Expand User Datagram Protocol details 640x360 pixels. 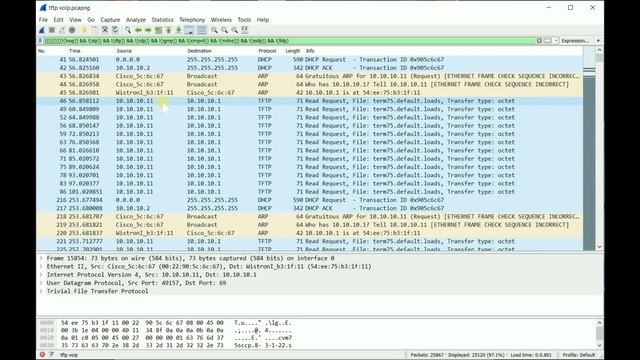(x=41, y=283)
